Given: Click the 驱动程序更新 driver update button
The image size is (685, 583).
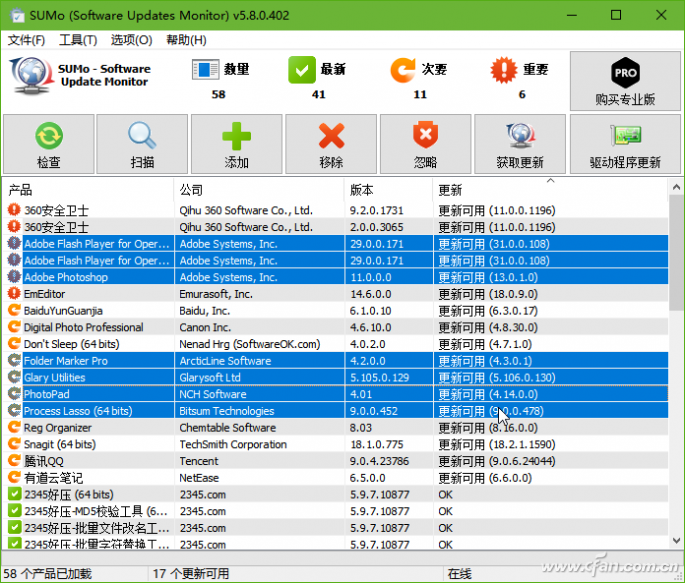Looking at the screenshot, I should pyautogui.click(x=625, y=145).
